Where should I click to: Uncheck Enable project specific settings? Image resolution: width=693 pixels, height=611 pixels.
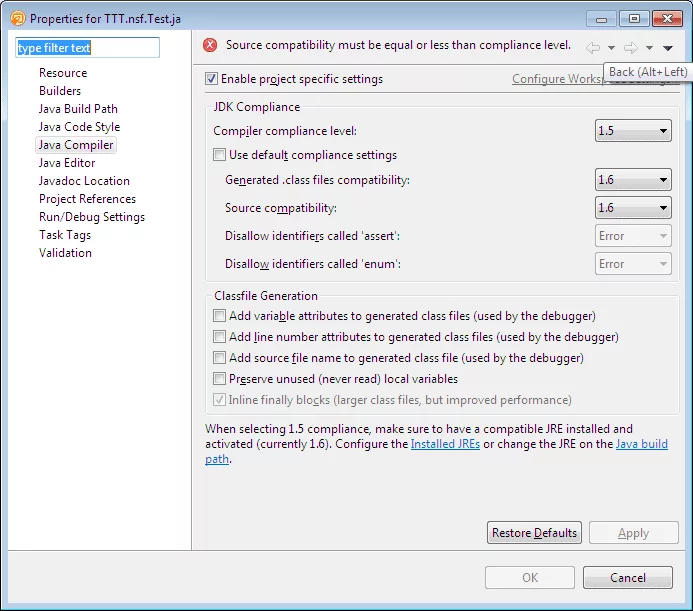(211, 79)
